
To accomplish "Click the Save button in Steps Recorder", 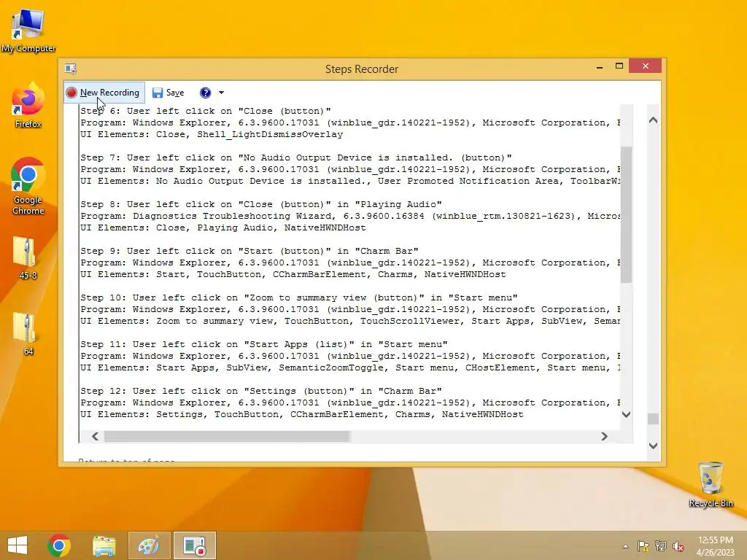I will pyautogui.click(x=169, y=93).
